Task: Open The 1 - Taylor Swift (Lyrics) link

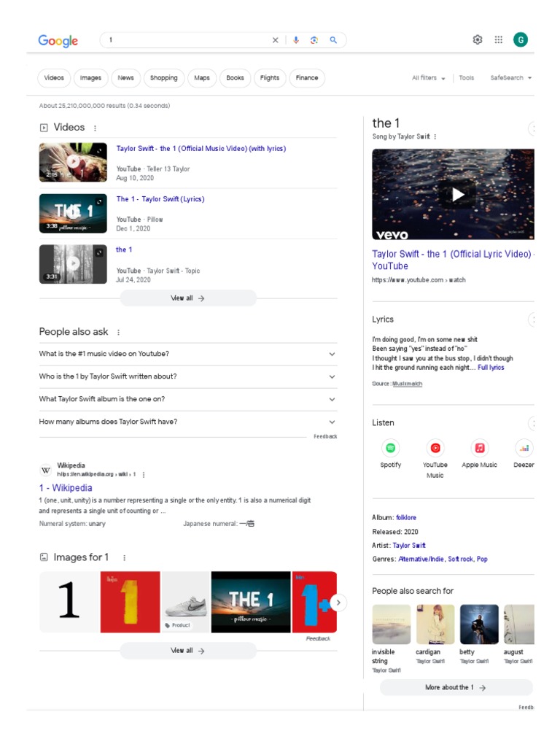Action: coord(160,199)
